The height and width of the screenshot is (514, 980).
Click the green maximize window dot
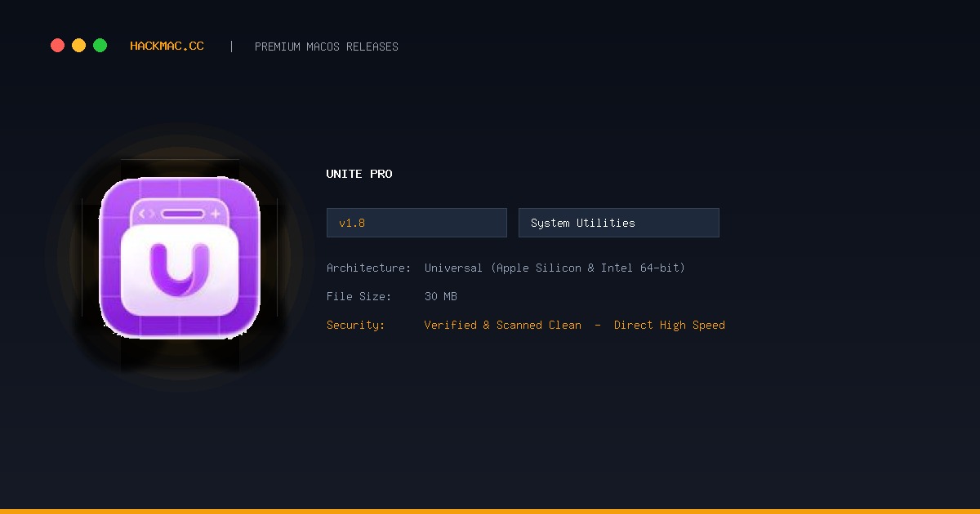[100, 46]
